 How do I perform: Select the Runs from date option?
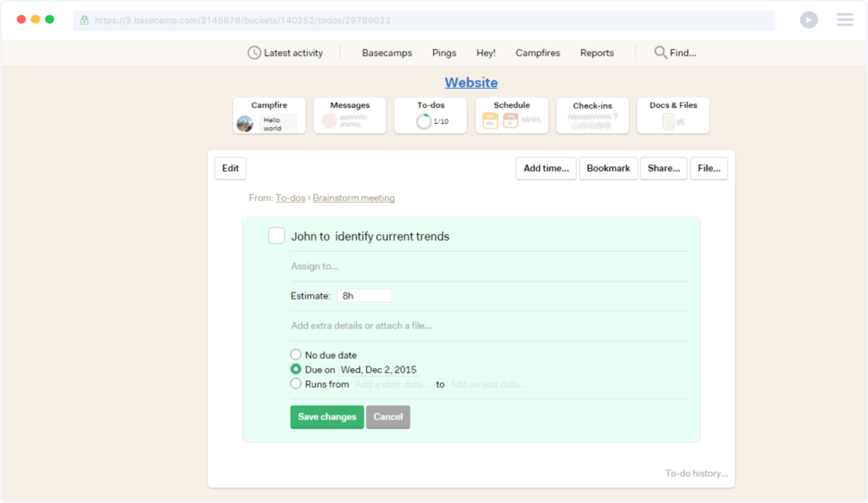296,383
